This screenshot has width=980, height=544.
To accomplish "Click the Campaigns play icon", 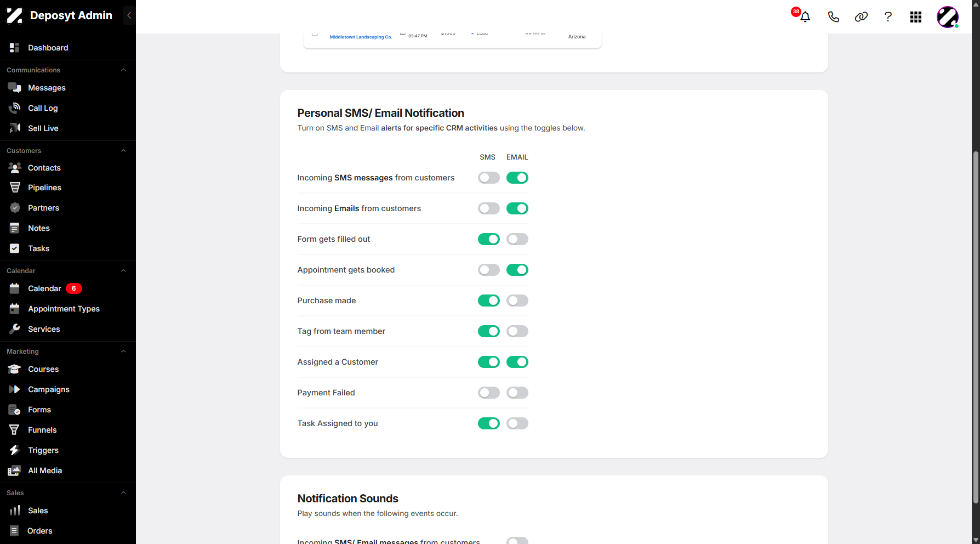I will click(15, 389).
